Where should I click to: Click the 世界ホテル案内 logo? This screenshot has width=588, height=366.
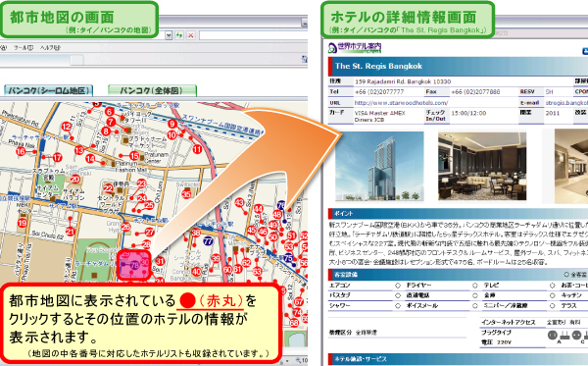pyautogui.click(x=355, y=48)
